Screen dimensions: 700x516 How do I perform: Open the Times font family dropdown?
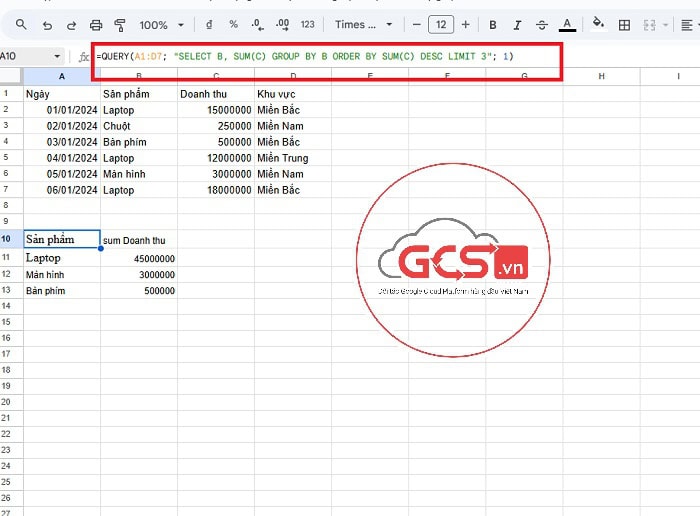tap(364, 24)
